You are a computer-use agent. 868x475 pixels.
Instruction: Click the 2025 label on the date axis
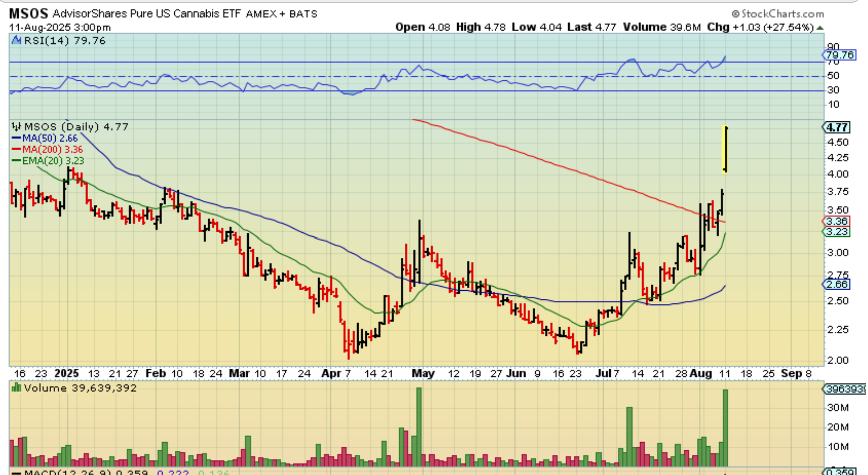(x=67, y=373)
